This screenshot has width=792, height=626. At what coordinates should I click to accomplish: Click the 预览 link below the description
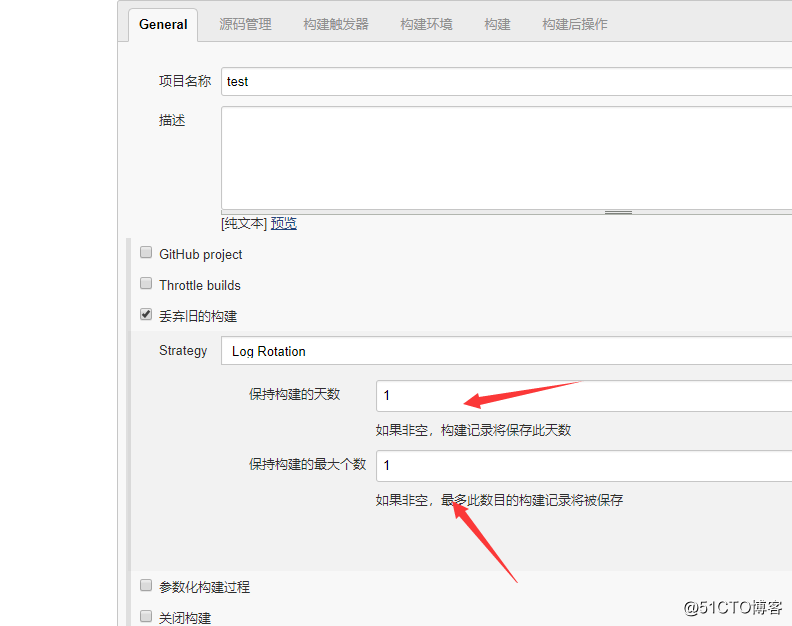tap(283, 223)
